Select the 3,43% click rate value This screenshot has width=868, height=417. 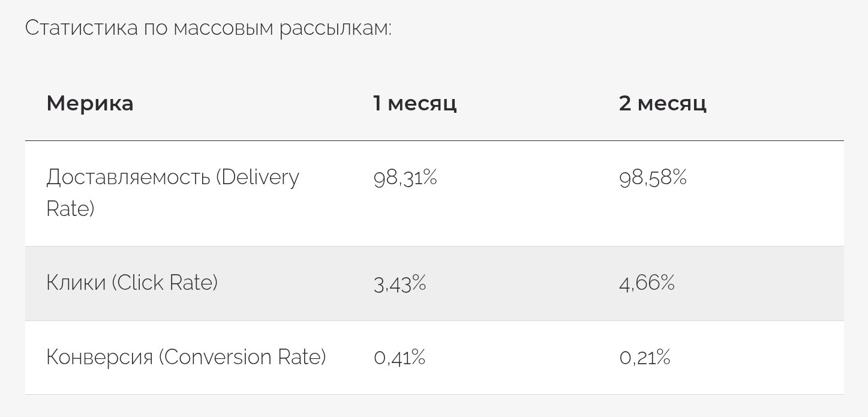(400, 283)
